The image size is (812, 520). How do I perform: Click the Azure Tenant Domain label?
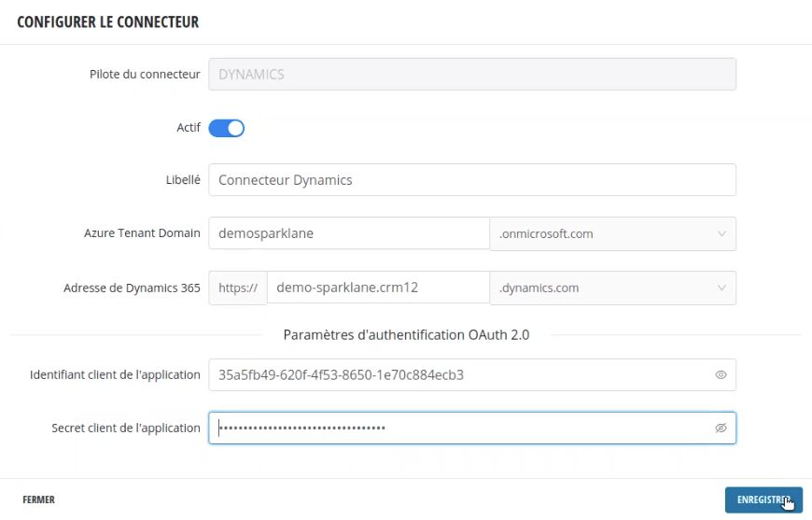[142, 233]
